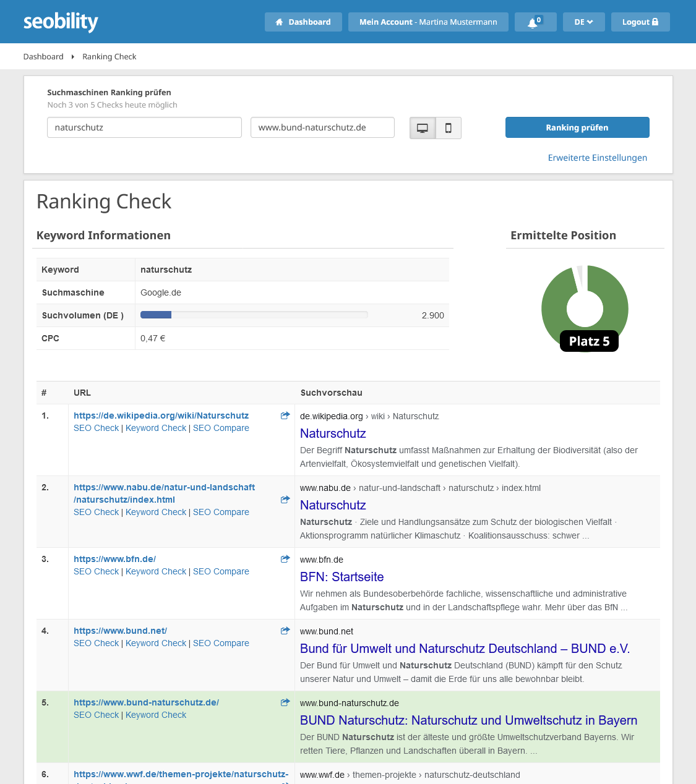Click Bund für Umwelt und Naturschutz title

(x=465, y=649)
